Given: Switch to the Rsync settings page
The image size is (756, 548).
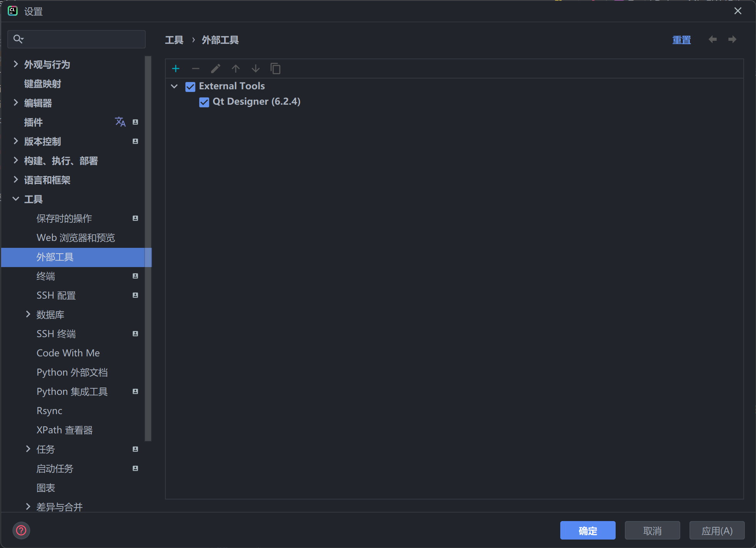Looking at the screenshot, I should click(x=49, y=411).
